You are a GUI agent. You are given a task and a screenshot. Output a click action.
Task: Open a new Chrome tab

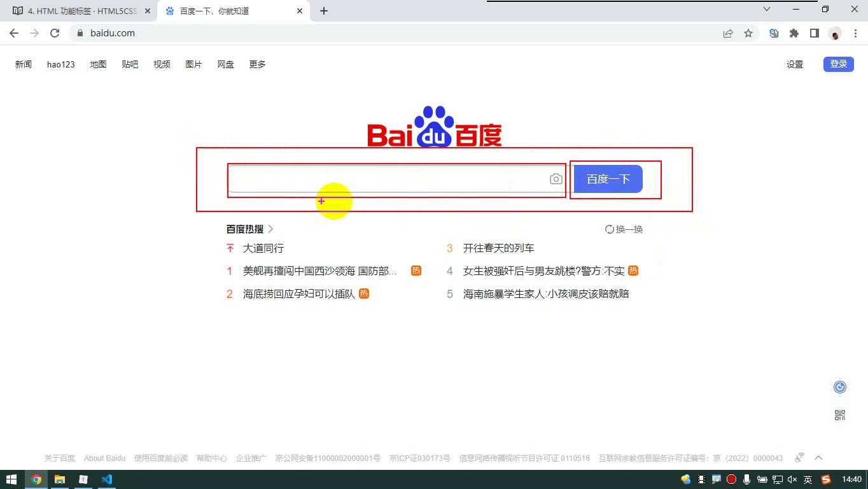pyautogui.click(x=324, y=11)
